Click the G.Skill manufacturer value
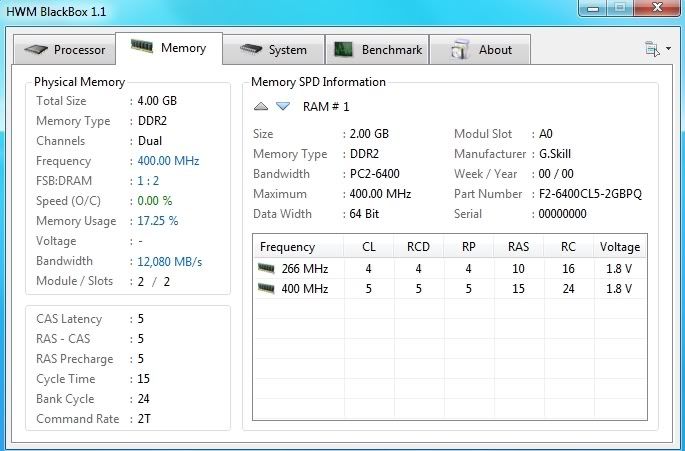685x451 pixels. point(555,154)
